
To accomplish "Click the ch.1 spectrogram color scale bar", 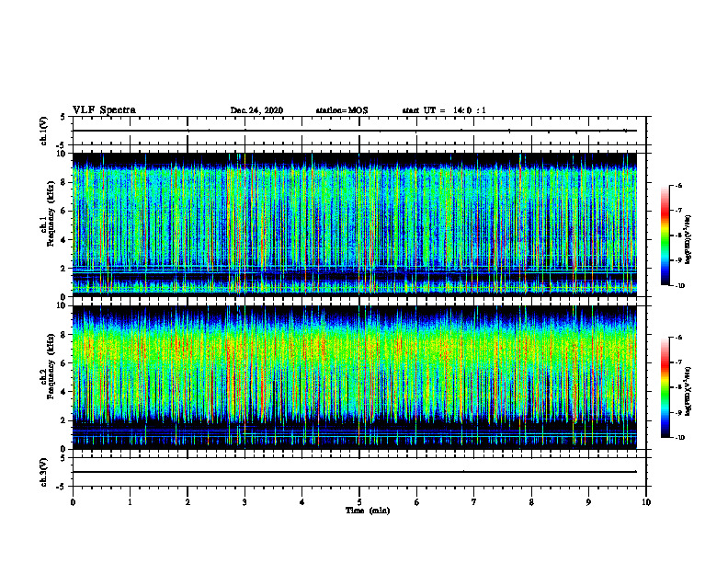I will [x=665, y=236].
